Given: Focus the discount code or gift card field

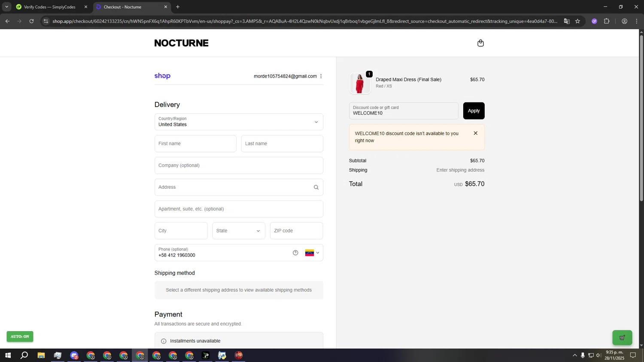Looking at the screenshot, I should (404, 111).
